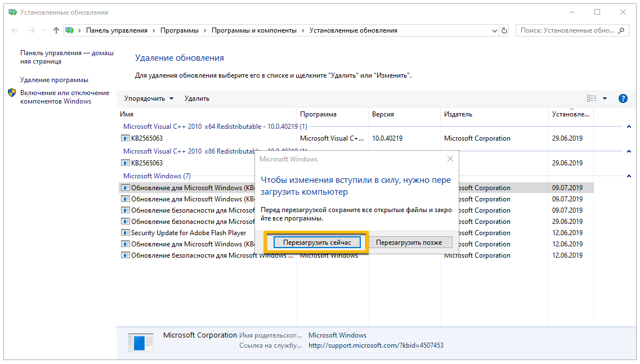Click Перезагрузить сейчас button
Screen dimensions: 640x364
tap(317, 242)
